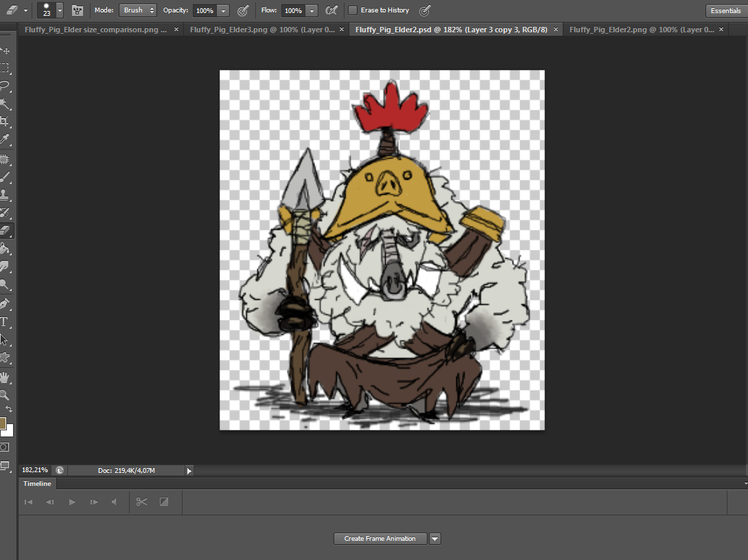Open the Brush panel toggle icon
The width and height of the screenshot is (748, 560).
click(x=78, y=10)
